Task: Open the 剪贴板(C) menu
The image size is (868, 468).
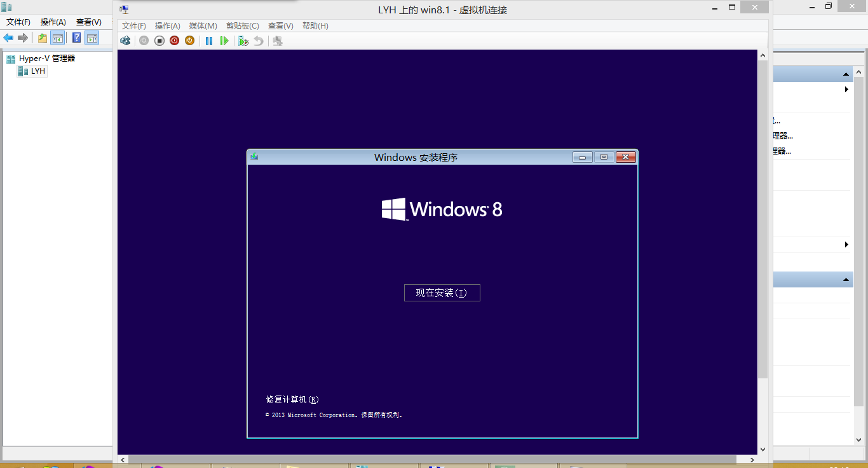Action: coord(243,26)
